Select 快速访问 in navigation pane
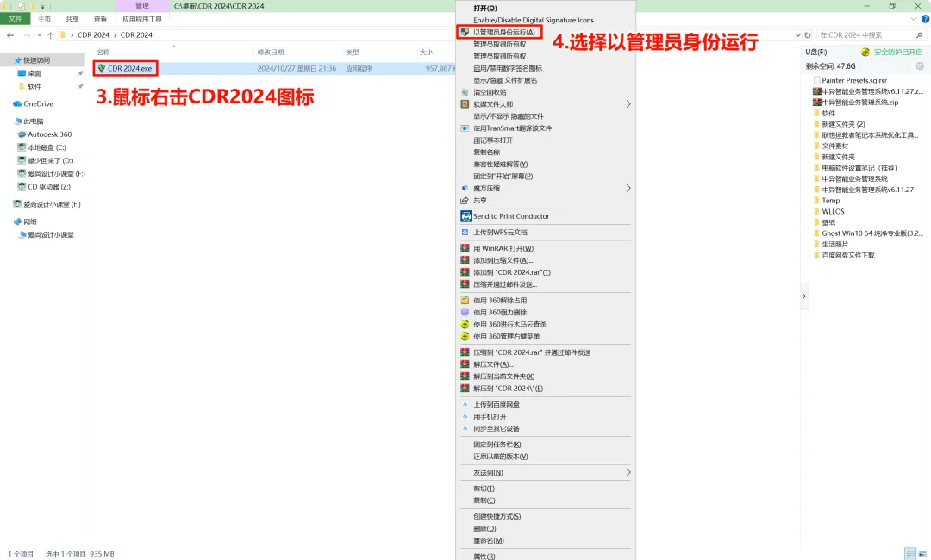Screen dimensions: 931x560 point(37,60)
